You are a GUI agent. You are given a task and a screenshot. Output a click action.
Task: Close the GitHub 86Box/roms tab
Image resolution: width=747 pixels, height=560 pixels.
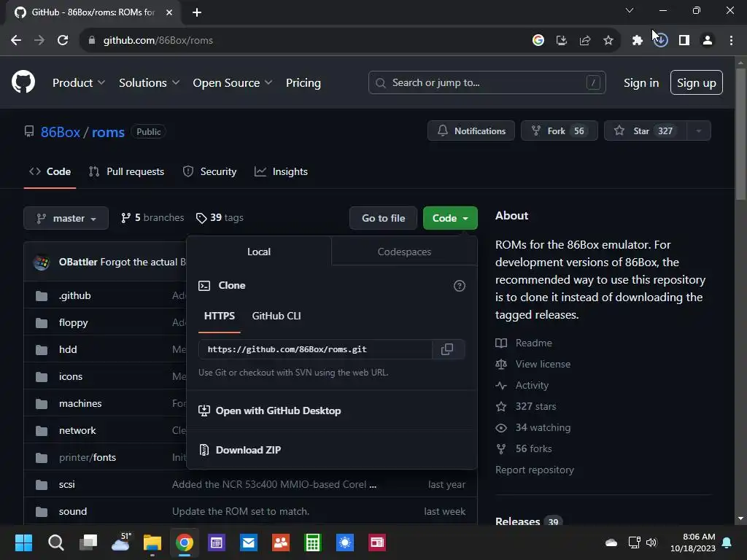(x=169, y=12)
